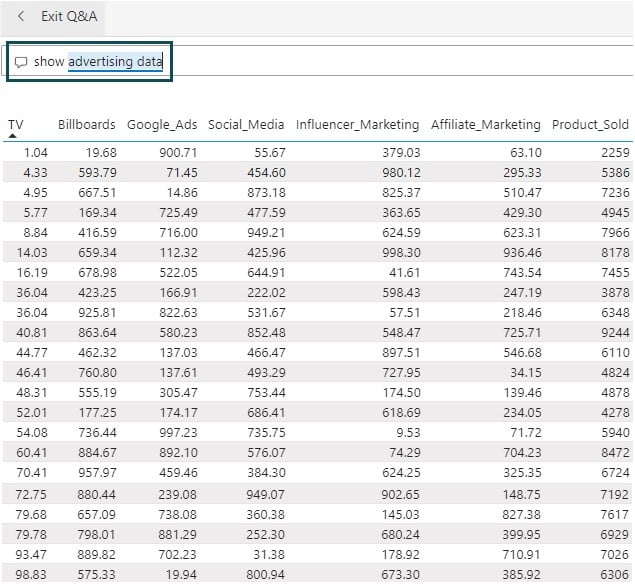Select Google_Ads cell value 14.86
The width and height of the screenshot is (635, 587).
click(182, 192)
